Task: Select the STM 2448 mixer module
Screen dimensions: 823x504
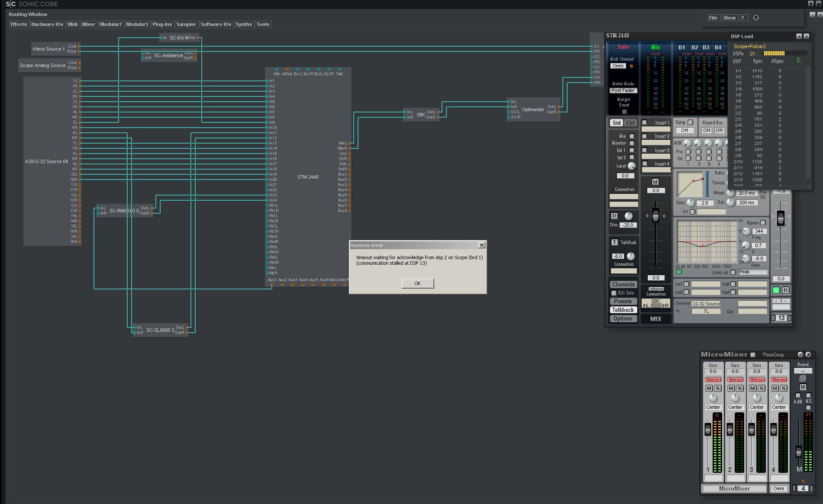Action: pyautogui.click(x=308, y=177)
